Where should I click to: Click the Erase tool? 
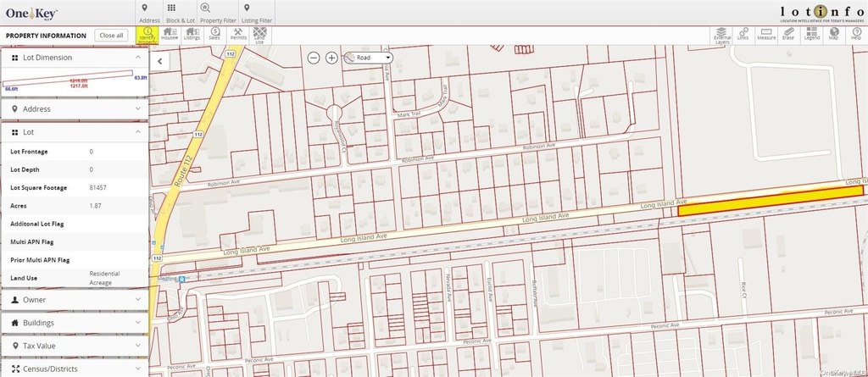[788, 35]
